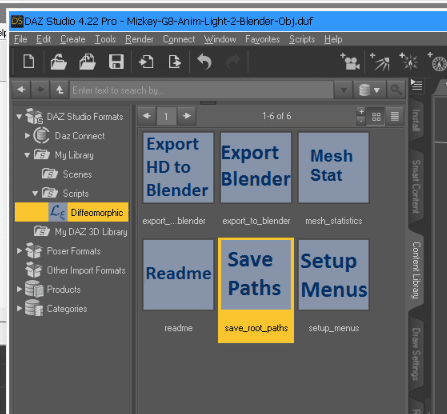Image resolution: width=447 pixels, height=414 pixels.
Task: Switch to the Draw Settings tab
Action: coord(416,354)
